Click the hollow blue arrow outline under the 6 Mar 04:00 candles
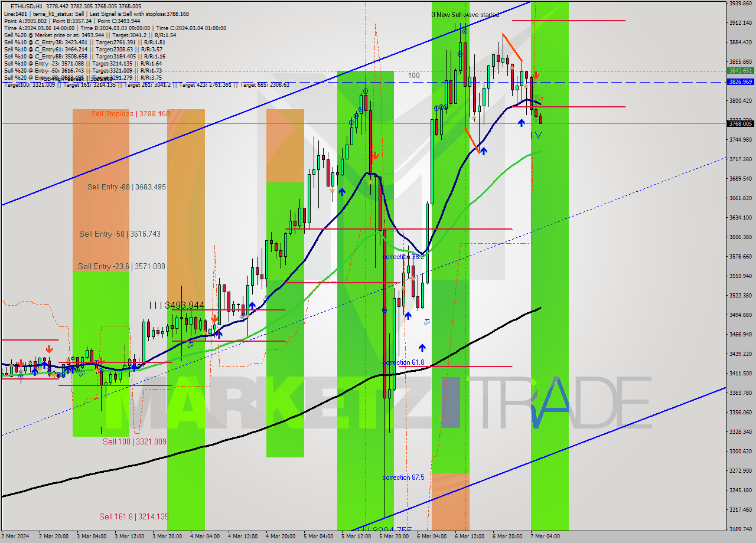The width and height of the screenshot is (756, 543). 426,322
